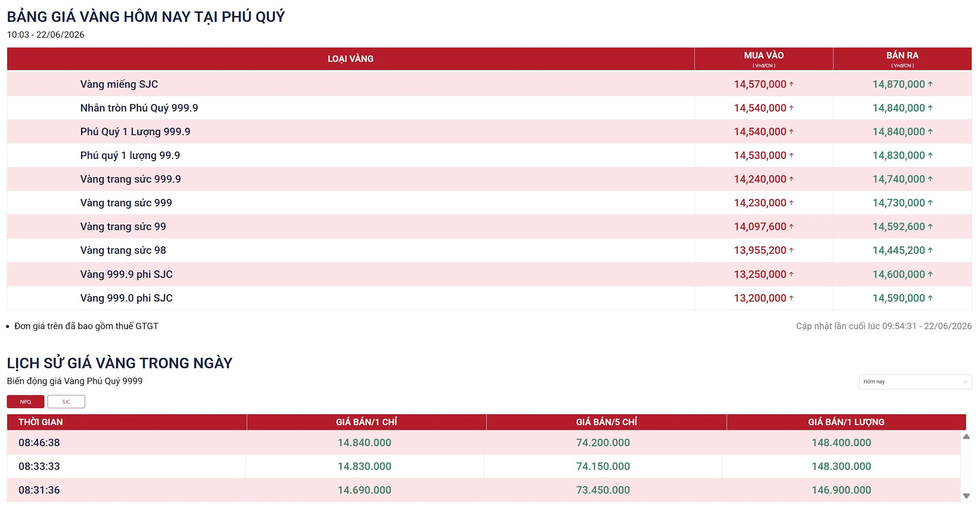Click the chevron on Hôm nay selector

965,382
